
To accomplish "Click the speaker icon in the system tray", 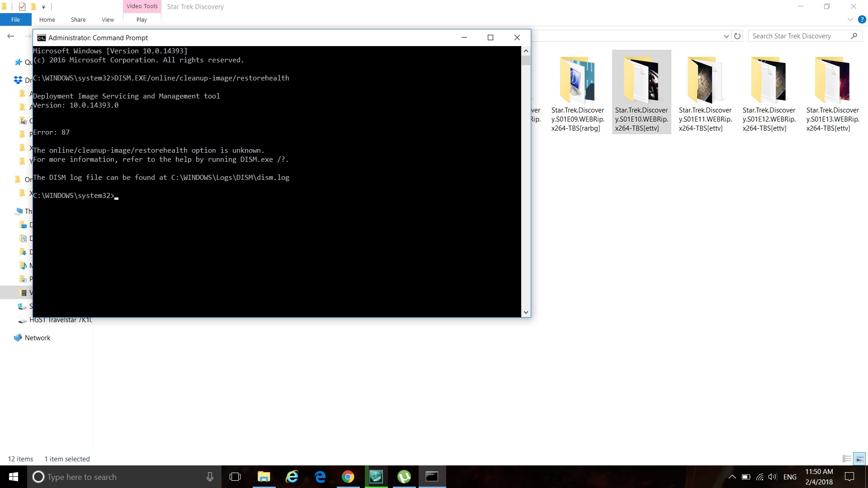I will coord(772,476).
